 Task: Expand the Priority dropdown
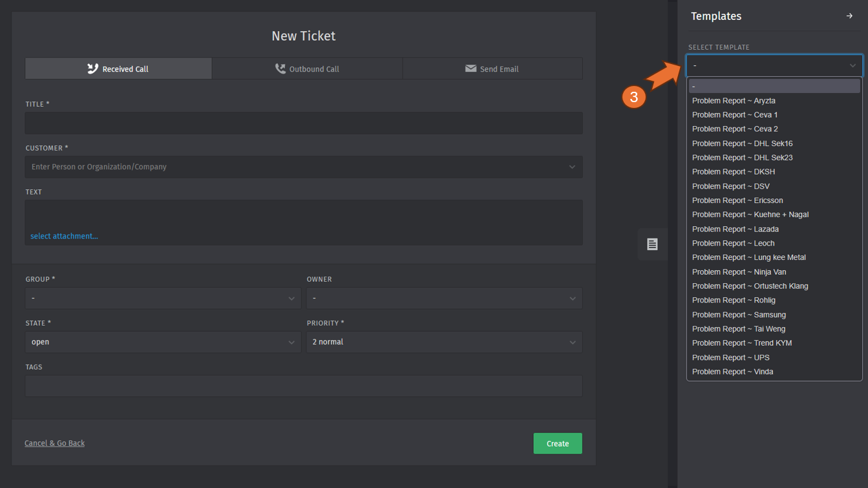pos(444,342)
